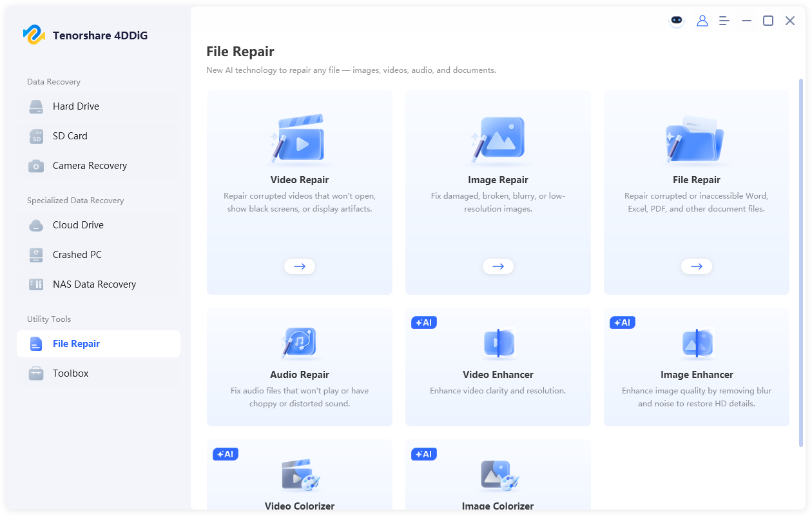Click the Image Enhancer icon
812x516 pixels.
pyautogui.click(x=697, y=343)
